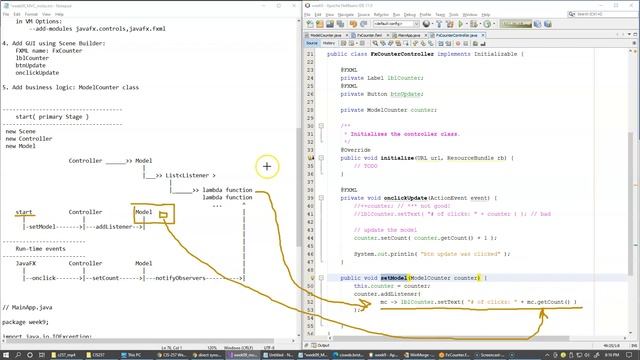The width and height of the screenshot is (640, 360).
Task: Click the Profile Project icon
Action: click(487, 24)
